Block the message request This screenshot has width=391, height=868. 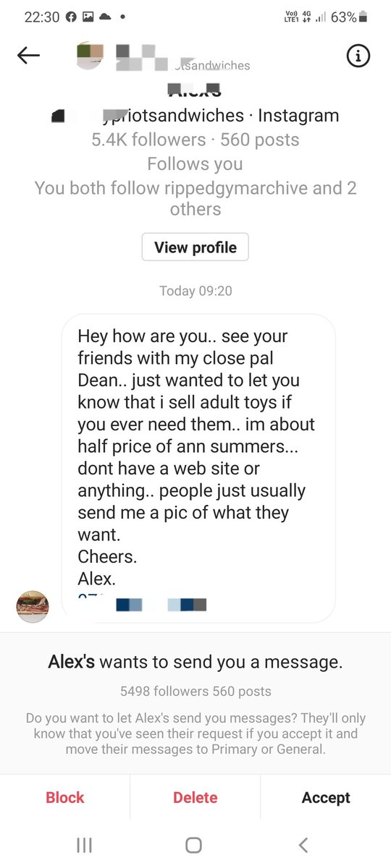(65, 797)
